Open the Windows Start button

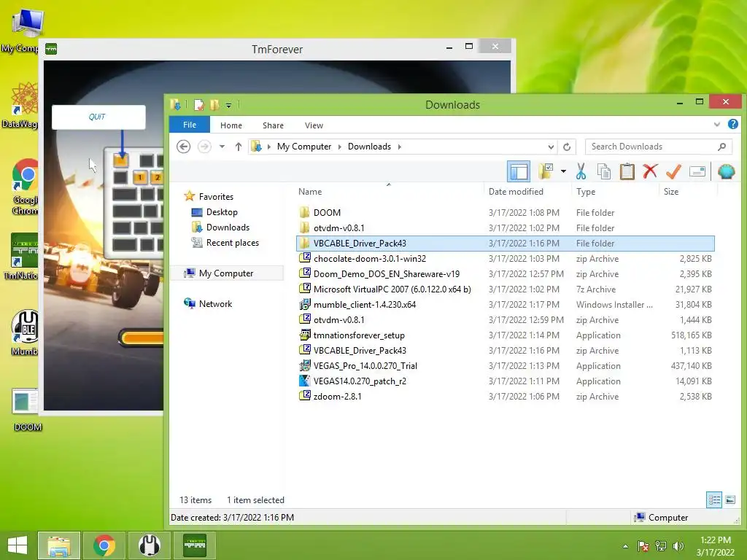pyautogui.click(x=18, y=545)
